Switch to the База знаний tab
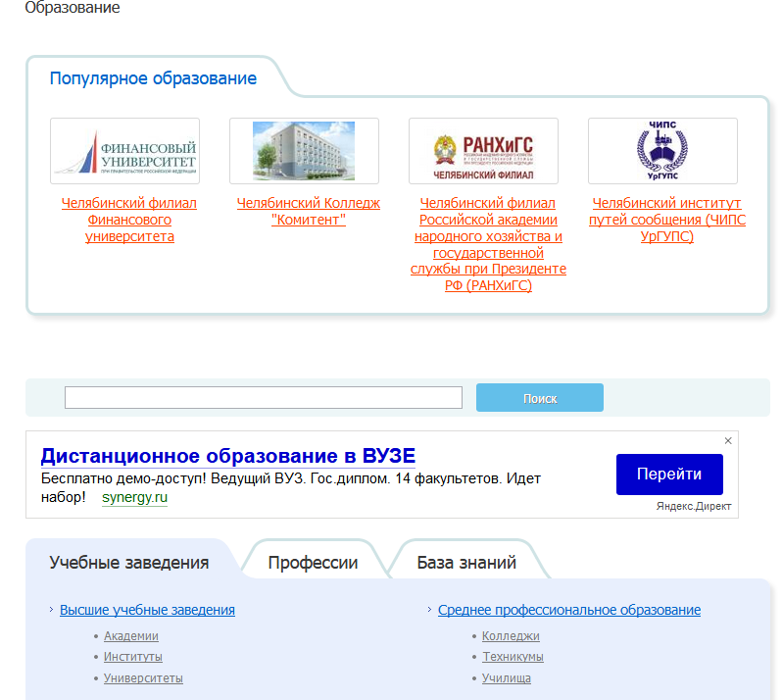The height and width of the screenshot is (700, 782). click(x=466, y=563)
